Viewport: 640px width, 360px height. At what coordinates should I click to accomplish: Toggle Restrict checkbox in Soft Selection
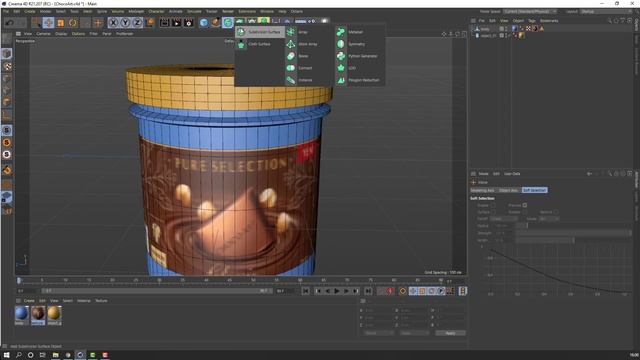click(556, 212)
